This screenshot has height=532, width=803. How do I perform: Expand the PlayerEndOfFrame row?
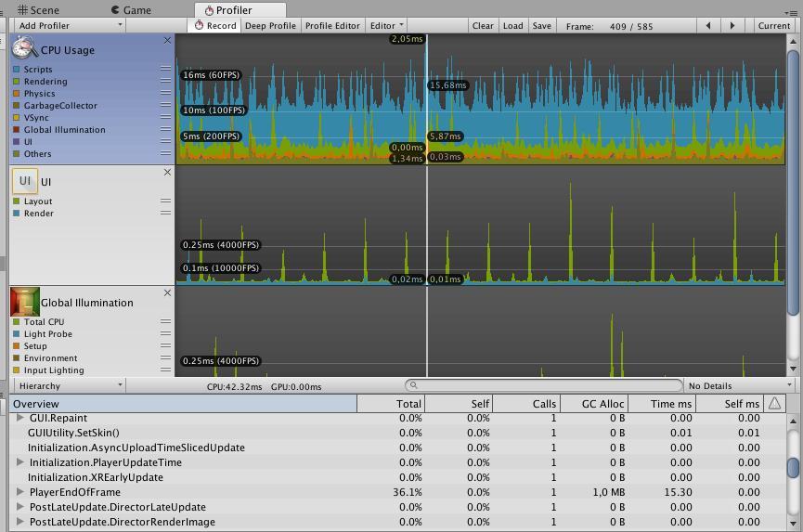(20, 491)
